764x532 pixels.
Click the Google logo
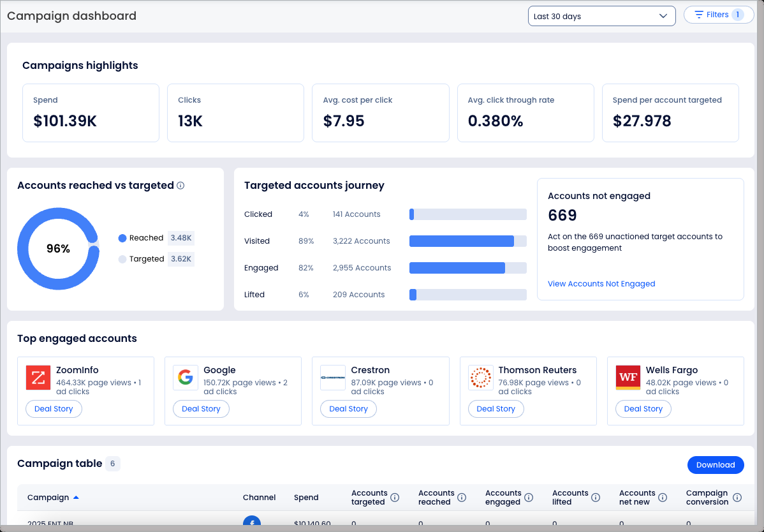pyautogui.click(x=185, y=378)
